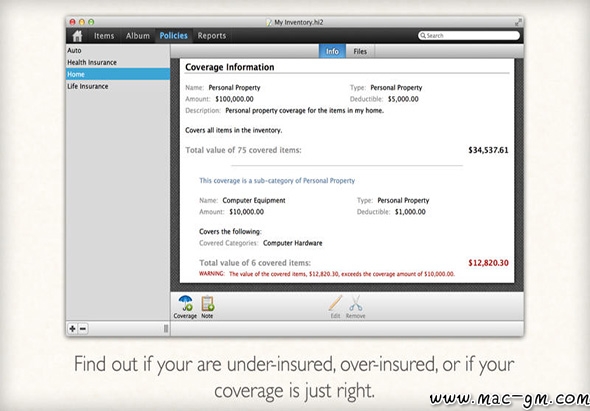Screen dimensions: 590x411
Task: Switch to the Files tab
Action: pyautogui.click(x=360, y=52)
